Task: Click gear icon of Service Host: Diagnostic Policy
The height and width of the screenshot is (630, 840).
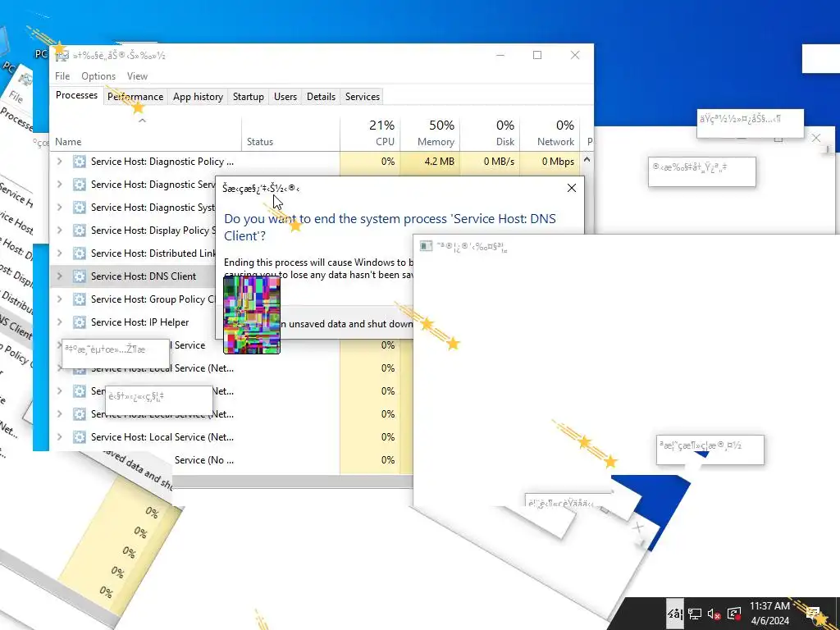Action: (80, 162)
